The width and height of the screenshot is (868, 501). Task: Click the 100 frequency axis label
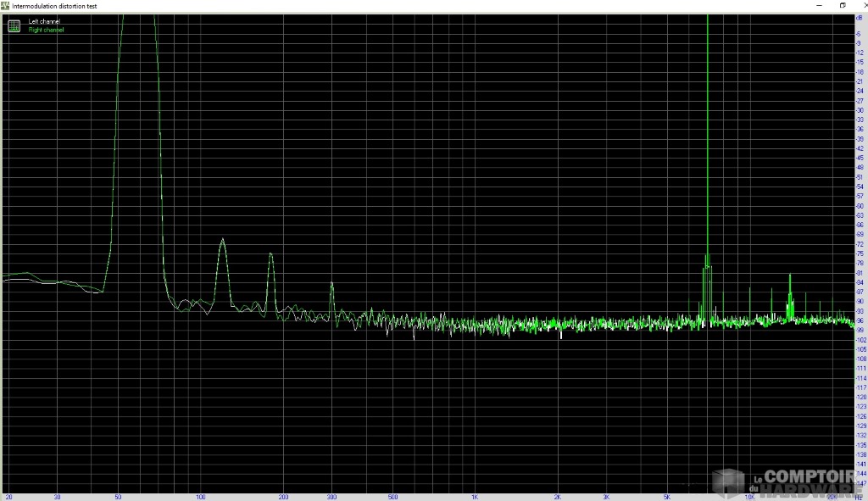click(x=200, y=496)
